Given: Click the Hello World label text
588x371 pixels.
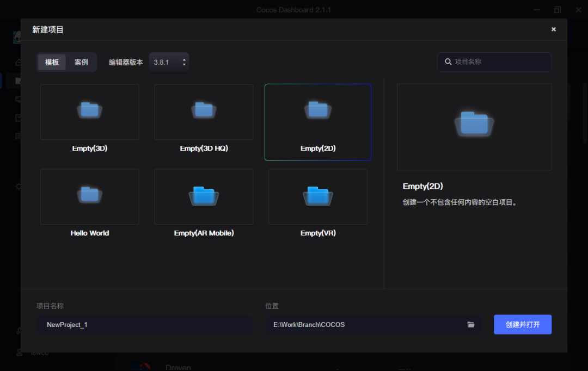Looking at the screenshot, I should coord(90,233).
